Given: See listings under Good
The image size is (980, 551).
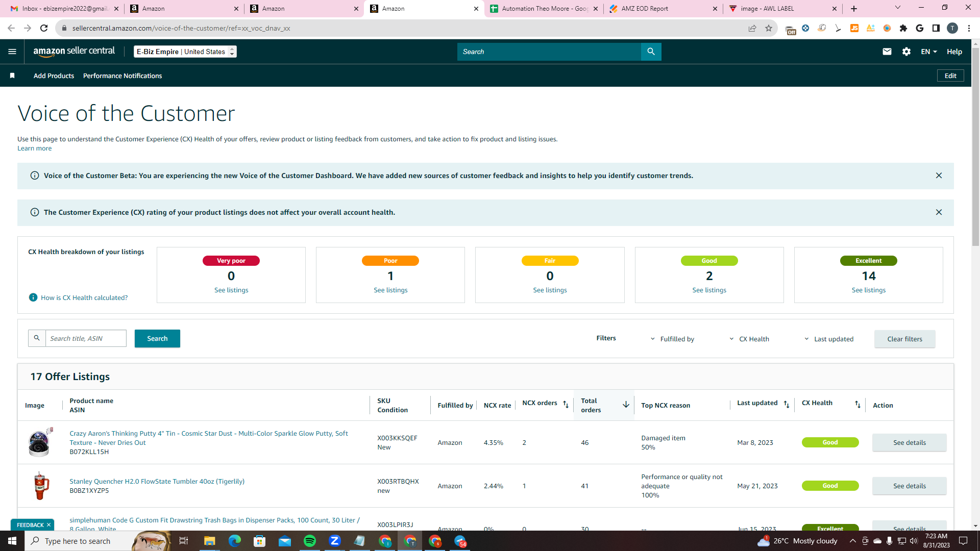Looking at the screenshot, I should click(x=709, y=290).
